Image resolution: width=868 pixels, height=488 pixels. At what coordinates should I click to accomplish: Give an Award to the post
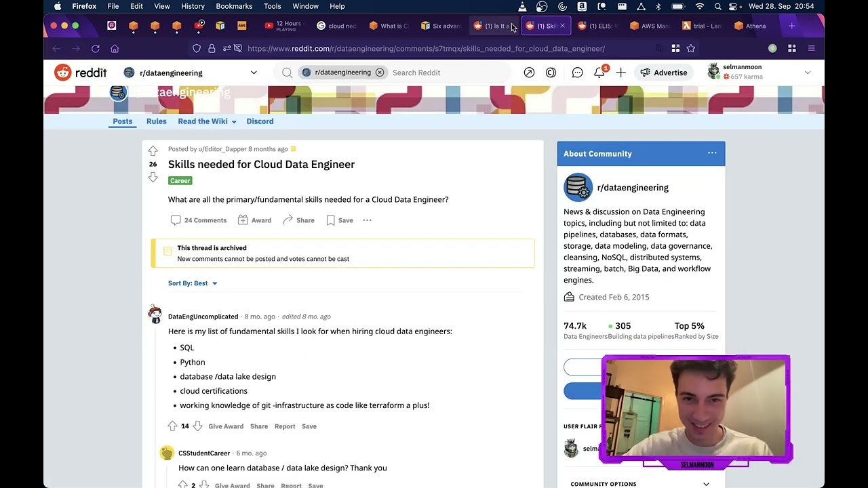click(x=254, y=220)
